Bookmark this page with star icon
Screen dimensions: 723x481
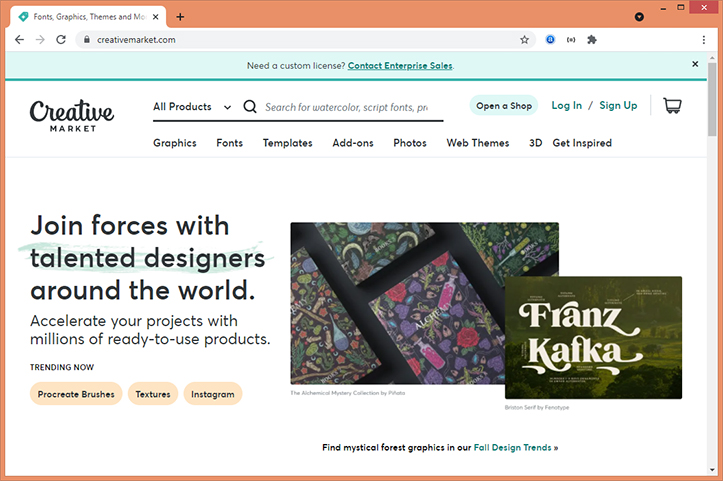pyautogui.click(x=524, y=40)
